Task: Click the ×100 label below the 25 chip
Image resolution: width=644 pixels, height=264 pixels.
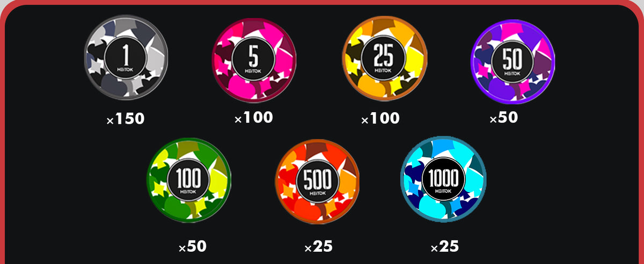Action: pyautogui.click(x=380, y=119)
